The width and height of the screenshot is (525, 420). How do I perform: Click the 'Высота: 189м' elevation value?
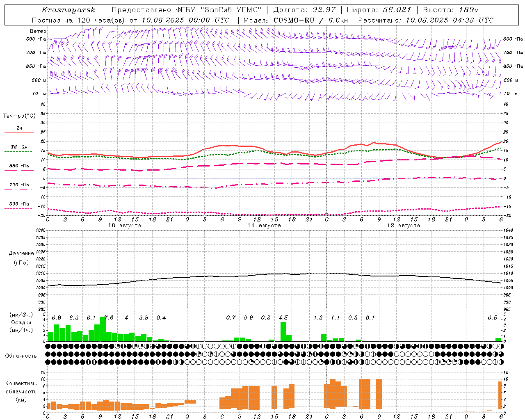pos(451,10)
